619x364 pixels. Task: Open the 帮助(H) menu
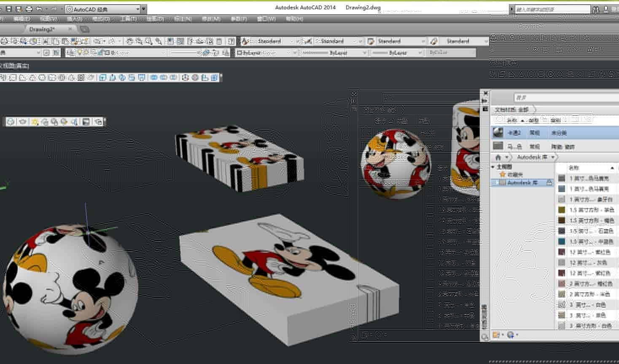click(x=294, y=19)
